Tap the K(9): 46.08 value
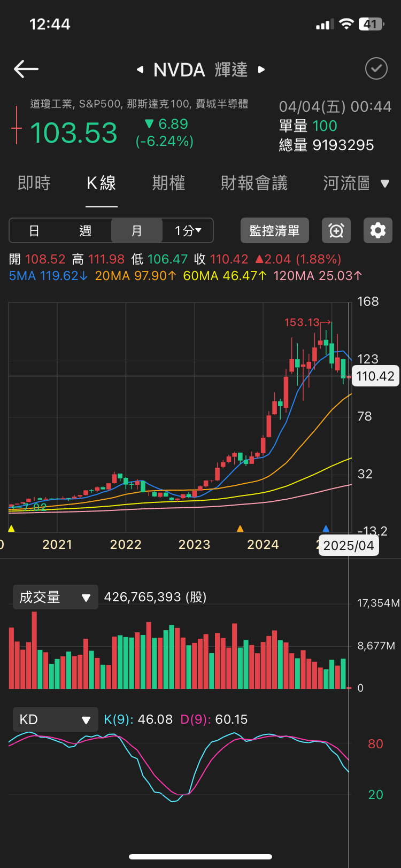This screenshot has width=401, height=868. coord(138,719)
